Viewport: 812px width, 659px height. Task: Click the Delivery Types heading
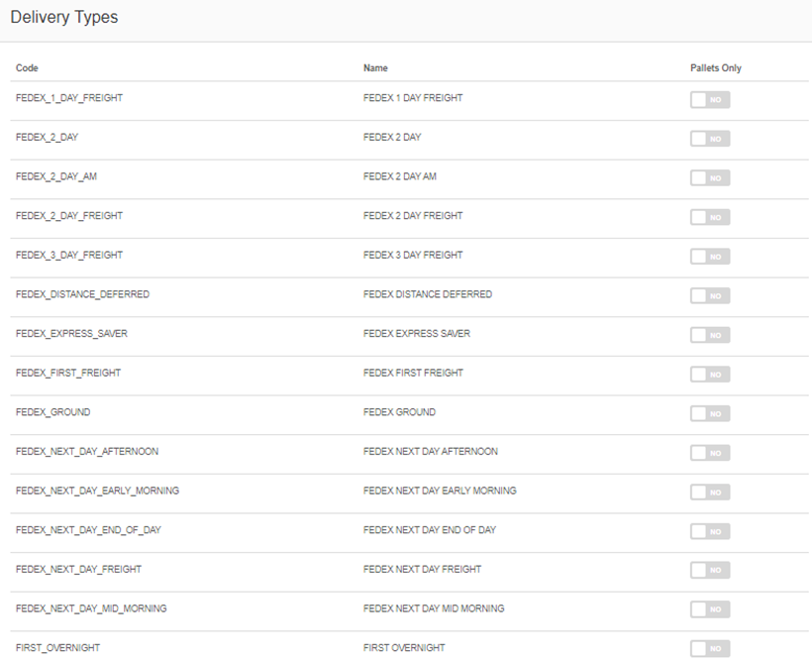click(x=64, y=17)
